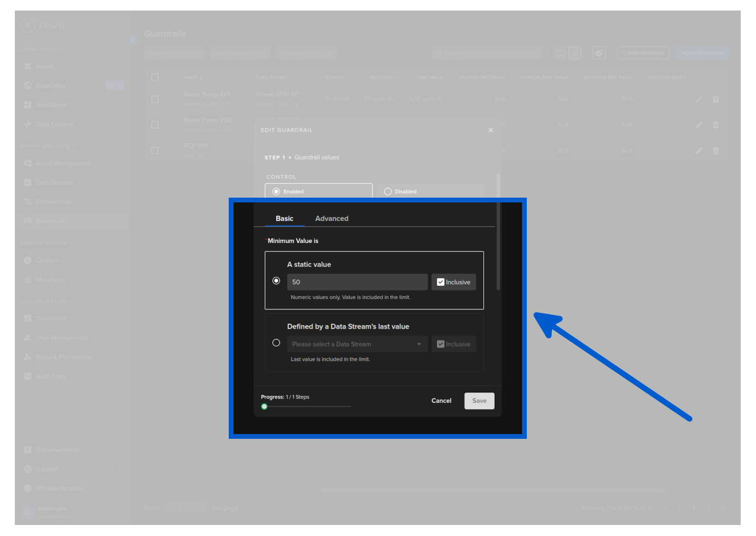Select the Data Stream's last value radio button
The image size is (756, 536).
tap(276, 343)
